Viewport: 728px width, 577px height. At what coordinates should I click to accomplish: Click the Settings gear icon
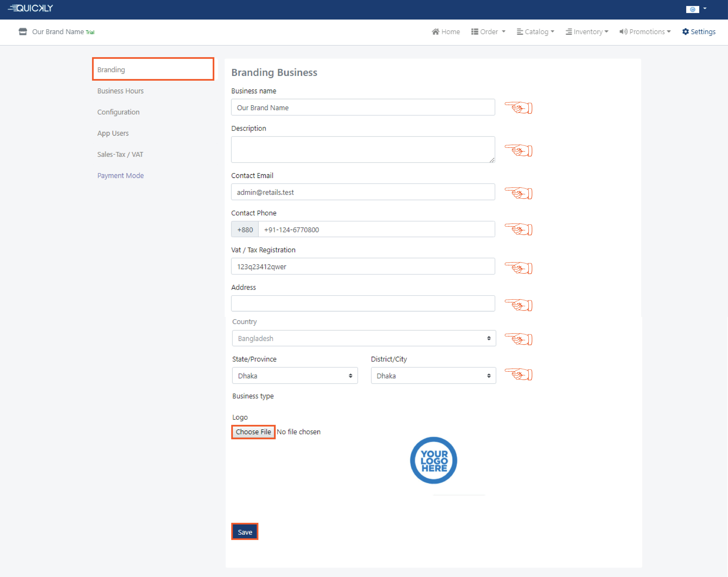point(685,32)
